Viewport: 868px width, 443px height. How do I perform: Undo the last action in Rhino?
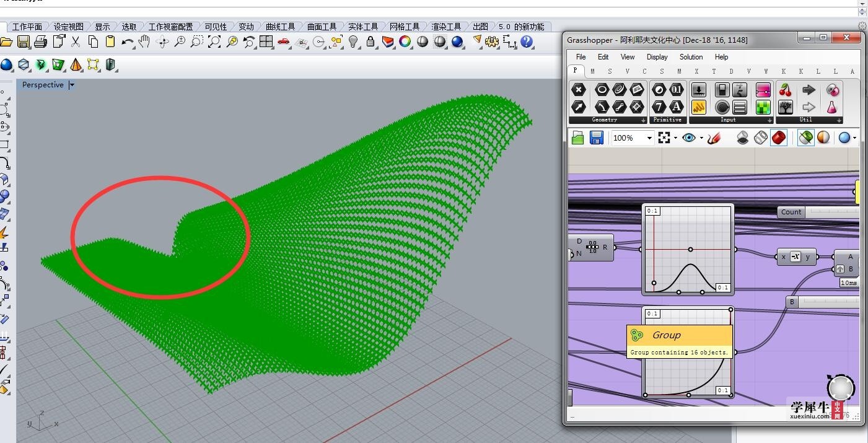tap(128, 42)
